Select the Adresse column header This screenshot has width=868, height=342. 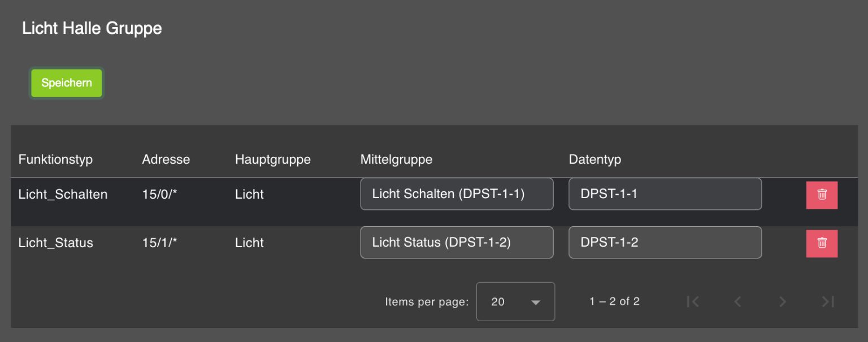166,159
